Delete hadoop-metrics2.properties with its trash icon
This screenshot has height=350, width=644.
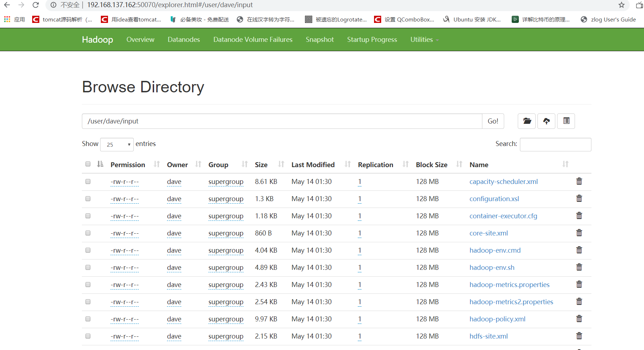(x=579, y=302)
